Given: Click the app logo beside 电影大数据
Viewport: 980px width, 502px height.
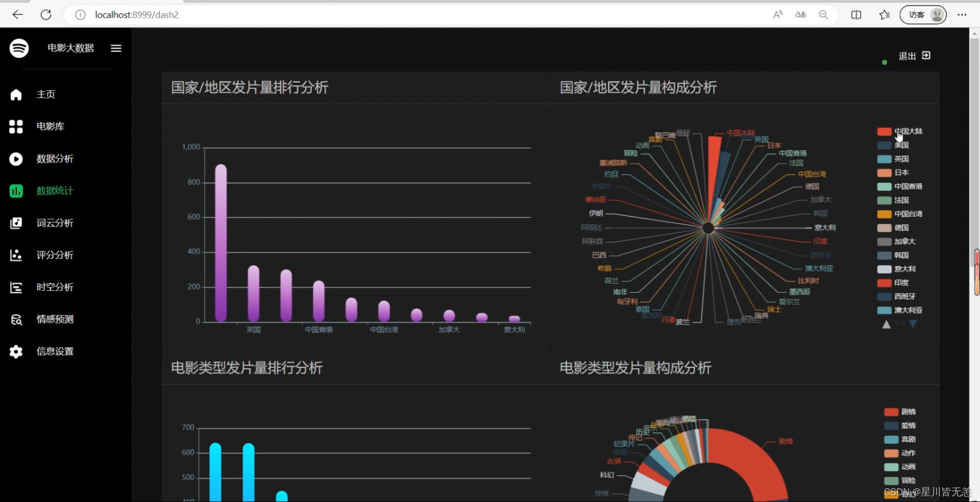Looking at the screenshot, I should click(x=19, y=48).
